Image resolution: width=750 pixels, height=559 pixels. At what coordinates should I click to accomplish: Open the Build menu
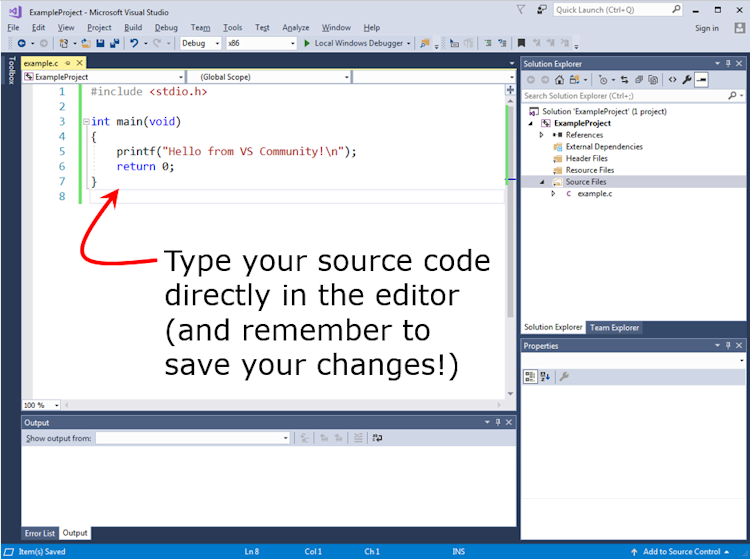tap(133, 28)
